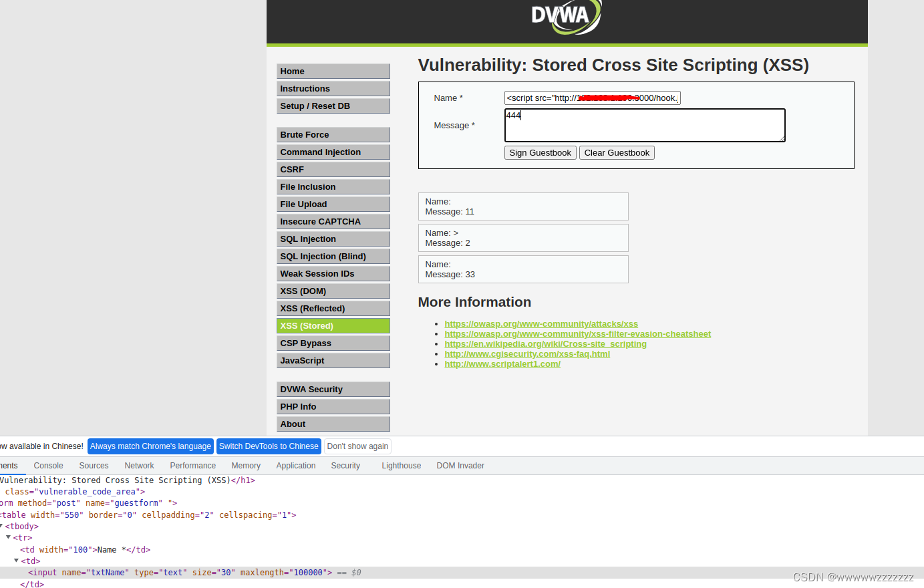Select the highlighted XSS (Stored) item

[x=333, y=326]
